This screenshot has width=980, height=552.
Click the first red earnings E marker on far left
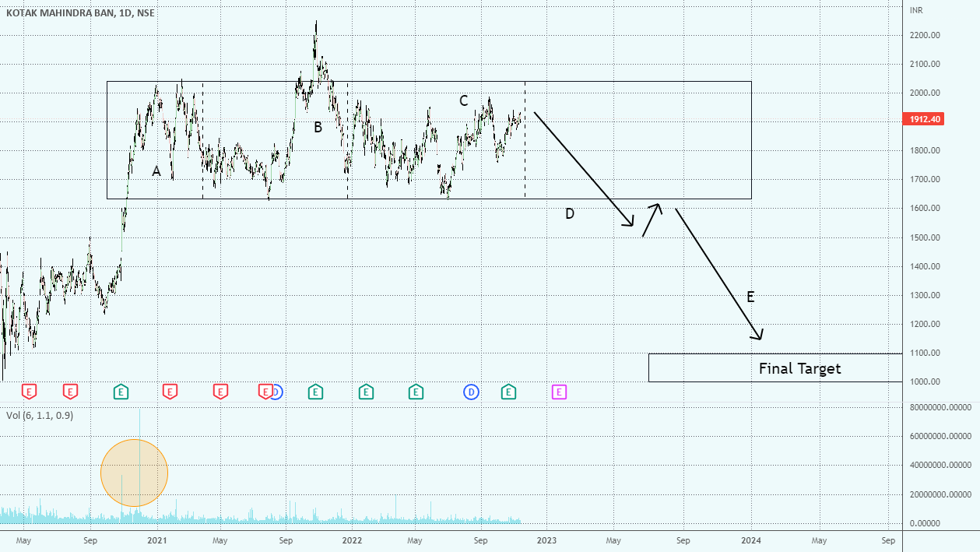click(29, 392)
